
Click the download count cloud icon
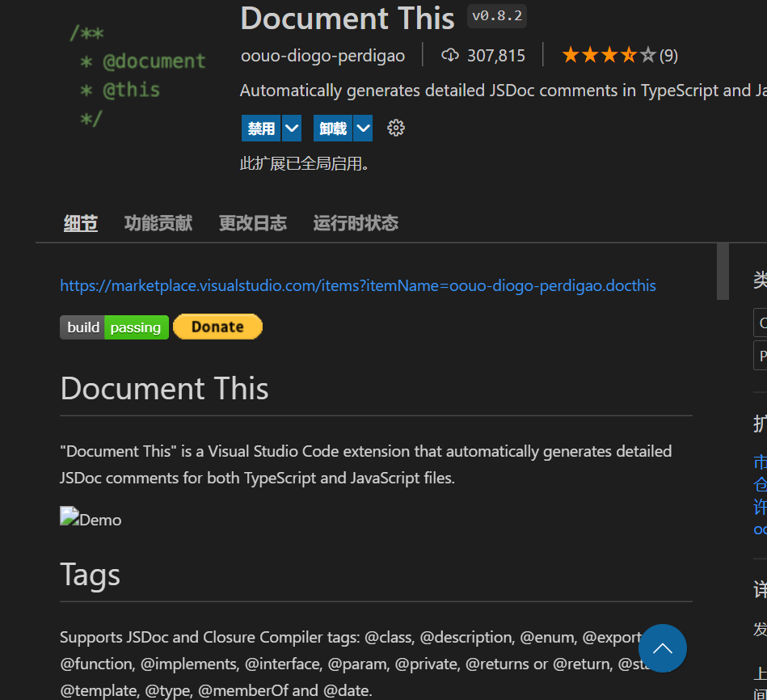point(450,55)
